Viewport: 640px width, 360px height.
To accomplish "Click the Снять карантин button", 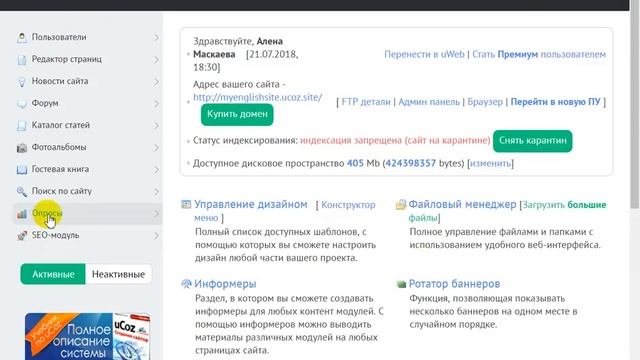I will [533, 141].
